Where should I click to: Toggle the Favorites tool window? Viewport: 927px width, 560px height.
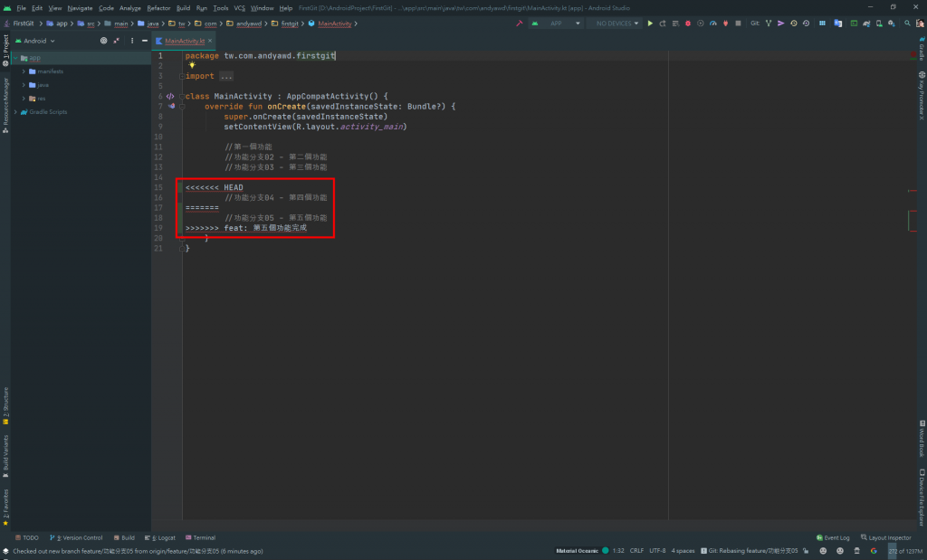click(x=5, y=508)
